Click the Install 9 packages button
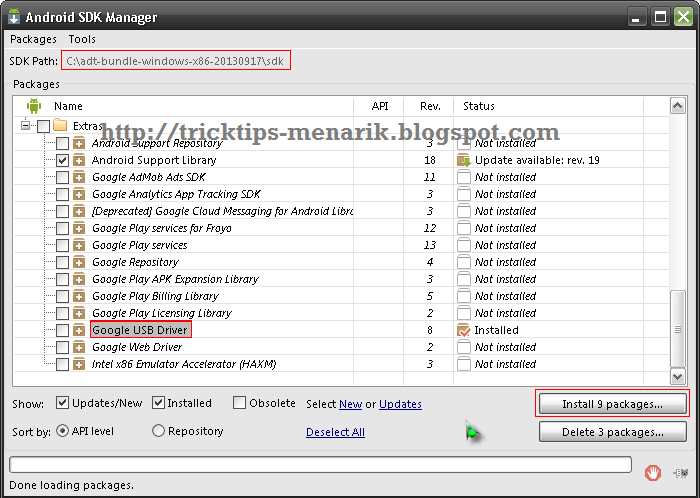Viewport: 700px width, 498px height. pyautogui.click(x=612, y=404)
